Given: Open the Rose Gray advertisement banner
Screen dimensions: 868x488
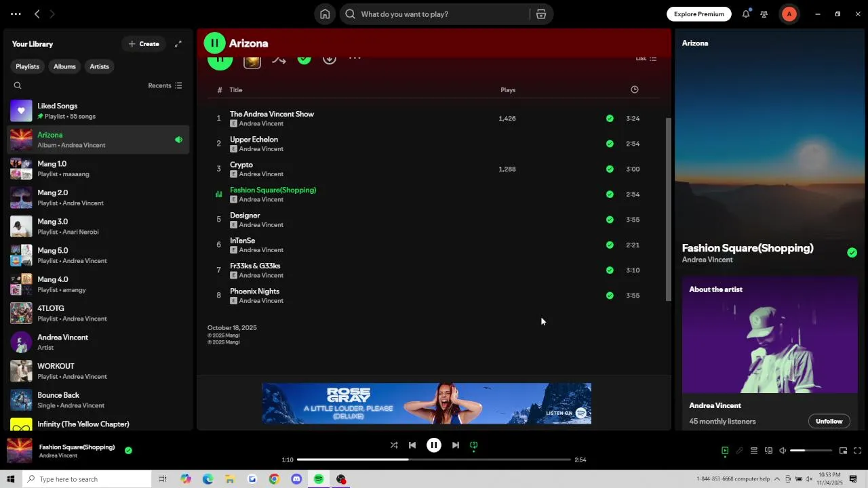Looking at the screenshot, I should point(427,403).
